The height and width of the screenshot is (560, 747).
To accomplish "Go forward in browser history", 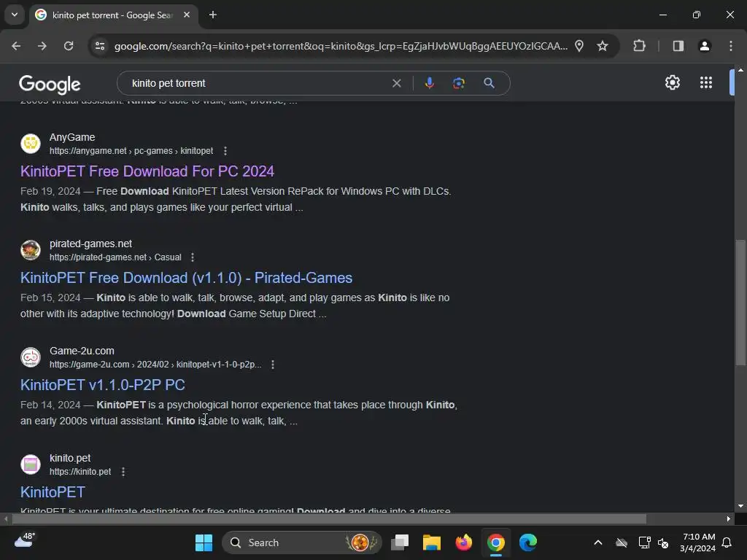I will [42, 46].
